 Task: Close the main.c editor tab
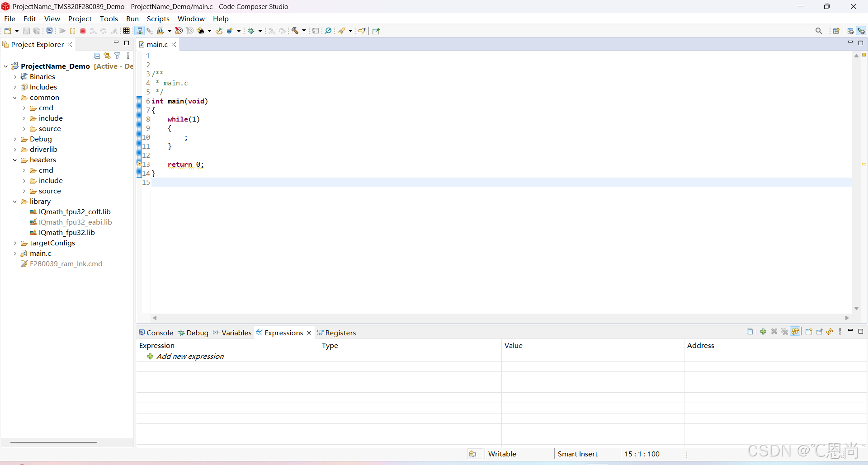coord(174,44)
